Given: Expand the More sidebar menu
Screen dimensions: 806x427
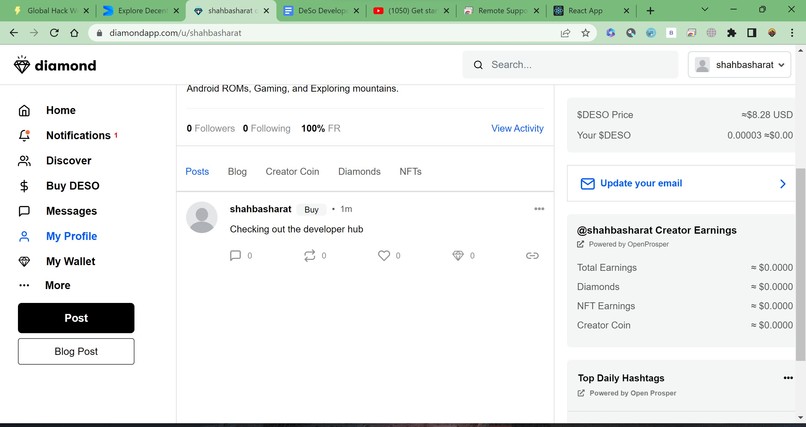Looking at the screenshot, I should 44,285.
